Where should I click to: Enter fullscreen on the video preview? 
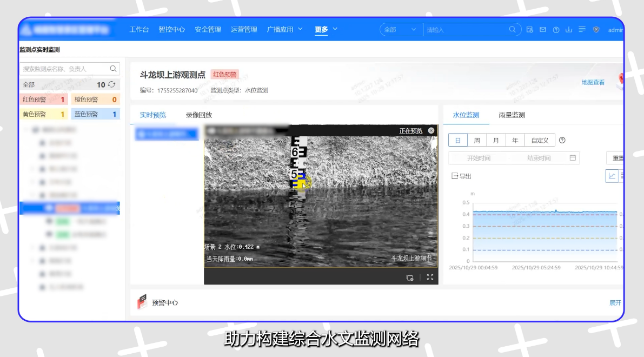(430, 277)
